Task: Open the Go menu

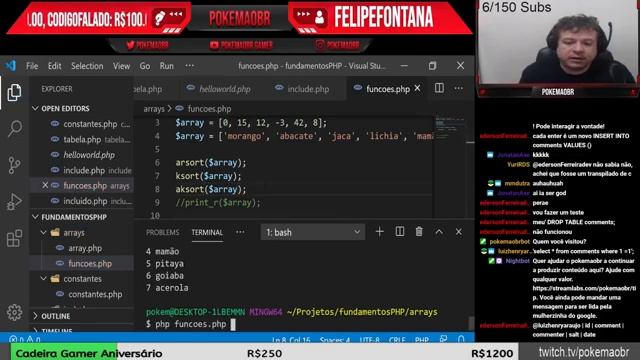Action: click(x=145, y=66)
